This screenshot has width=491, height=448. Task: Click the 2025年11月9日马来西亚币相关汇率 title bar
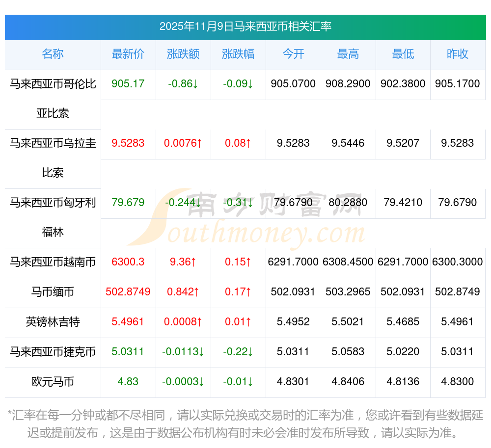coord(245,26)
